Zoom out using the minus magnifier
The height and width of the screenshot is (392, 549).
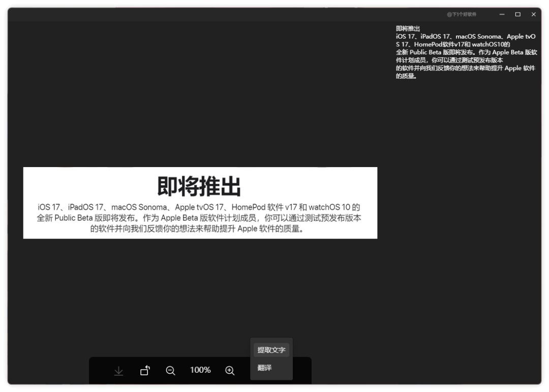point(170,370)
